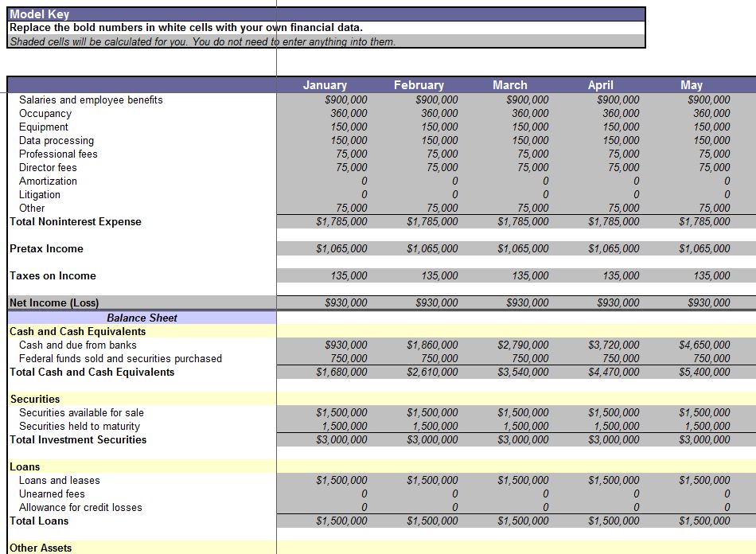Select the Unearned fees label
This screenshot has height=554, width=756.
coord(52,494)
